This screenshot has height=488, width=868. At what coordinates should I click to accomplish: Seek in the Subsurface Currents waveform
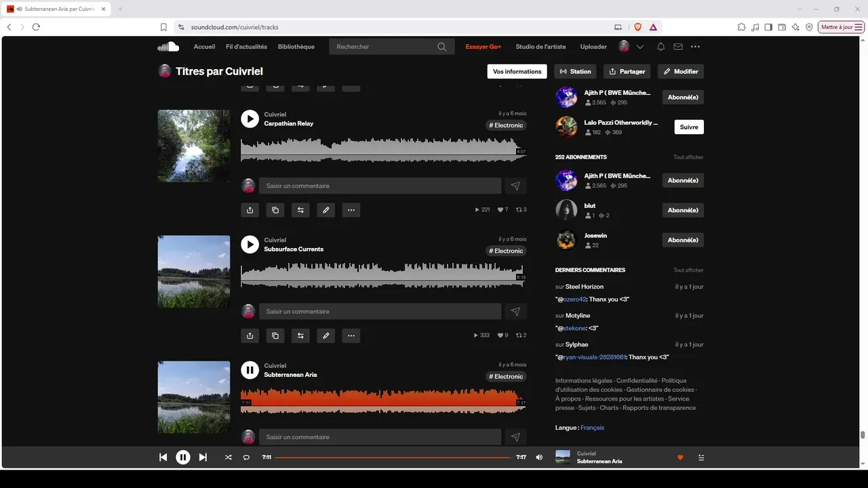[x=383, y=274]
